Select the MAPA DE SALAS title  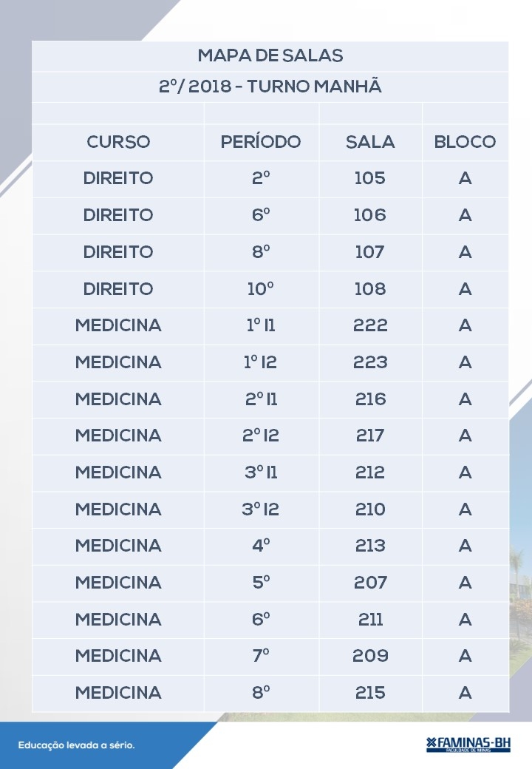click(270, 56)
